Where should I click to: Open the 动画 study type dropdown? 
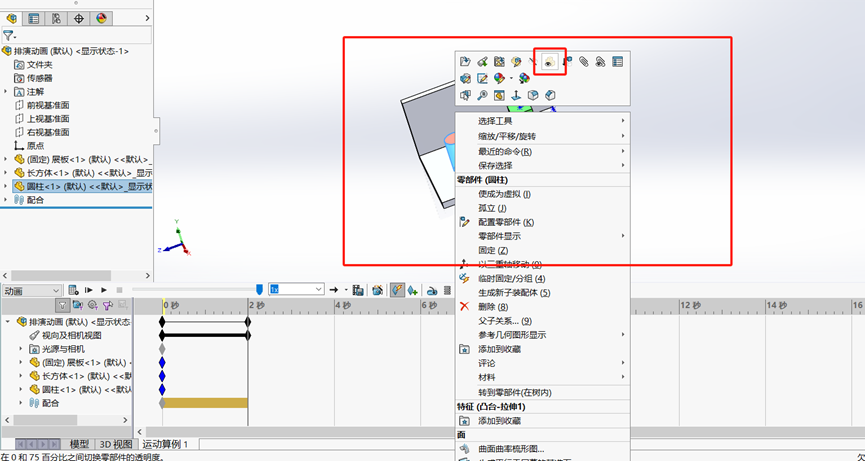[x=31, y=290]
